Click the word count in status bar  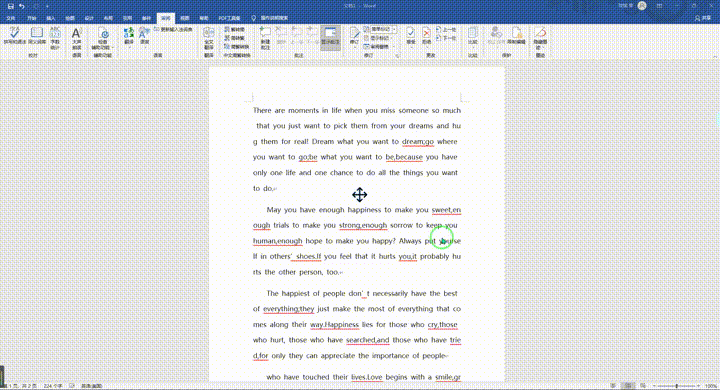(x=53, y=386)
